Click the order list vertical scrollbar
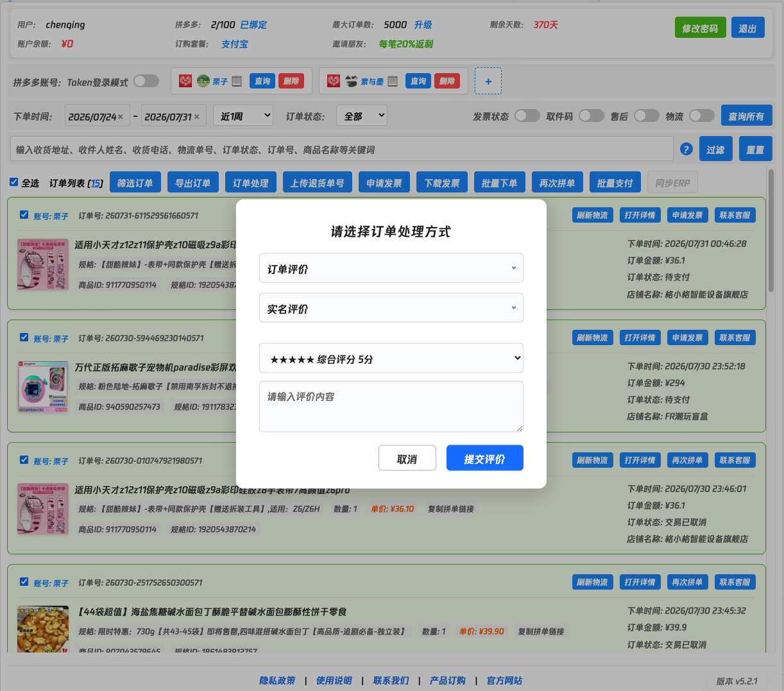784x691 pixels. pos(771,231)
